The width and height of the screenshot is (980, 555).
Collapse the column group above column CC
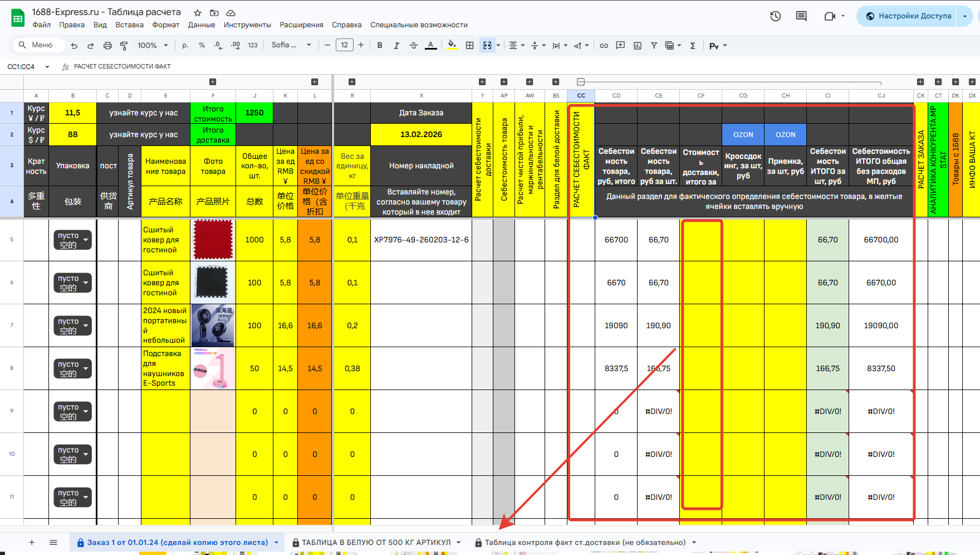[x=581, y=82]
